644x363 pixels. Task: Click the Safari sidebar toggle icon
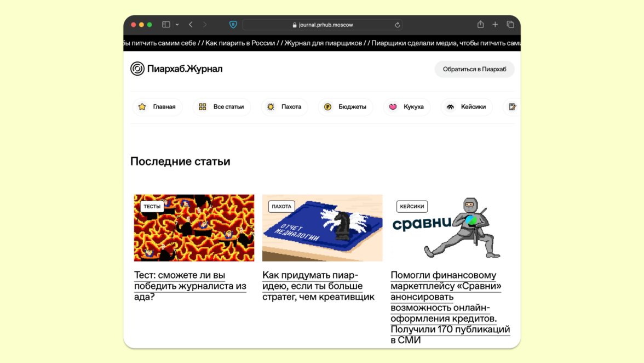[x=166, y=25]
